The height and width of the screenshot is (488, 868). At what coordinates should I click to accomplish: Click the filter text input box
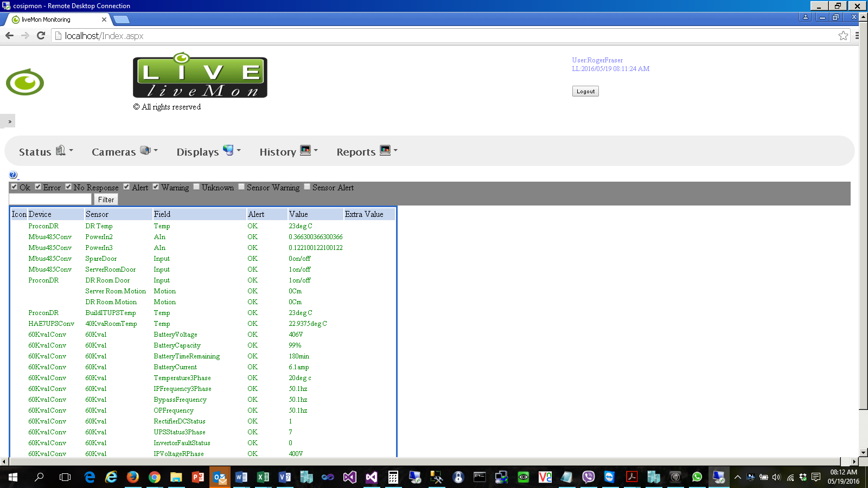(x=50, y=200)
